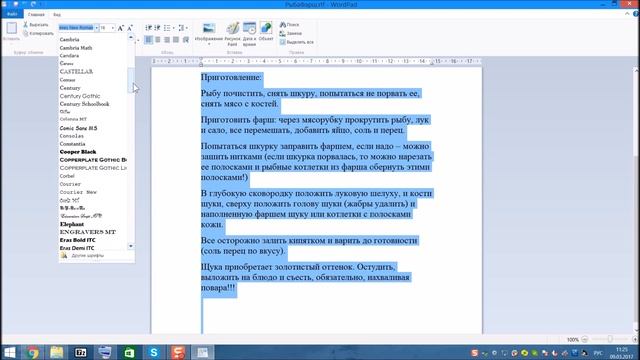Viewport: 640px width, 360px height.
Task: Click the Copy (Копировать) button
Action: pyautogui.click(x=38, y=33)
